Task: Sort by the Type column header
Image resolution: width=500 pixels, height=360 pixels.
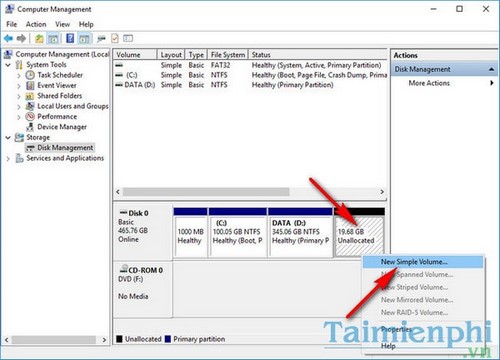Action: 196,55
